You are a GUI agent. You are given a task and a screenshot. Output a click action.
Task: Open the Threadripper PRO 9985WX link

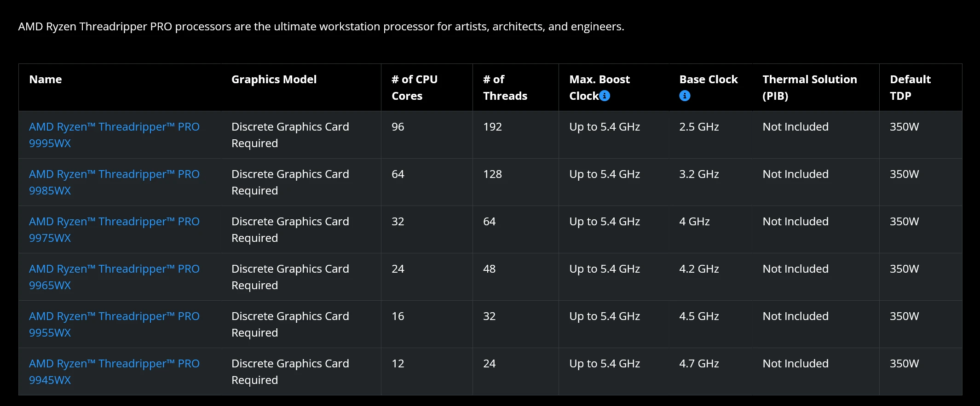click(x=114, y=182)
